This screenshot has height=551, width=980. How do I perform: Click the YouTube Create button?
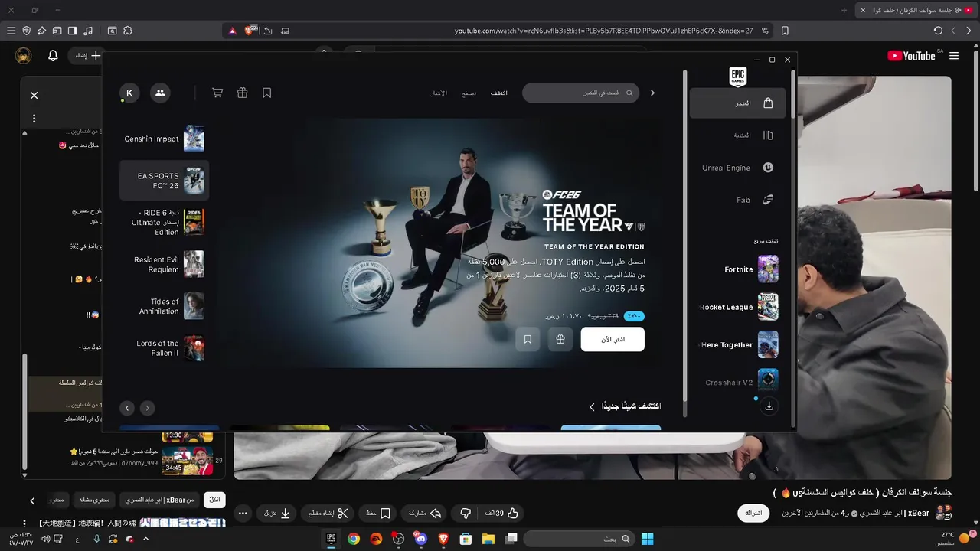tap(85, 56)
